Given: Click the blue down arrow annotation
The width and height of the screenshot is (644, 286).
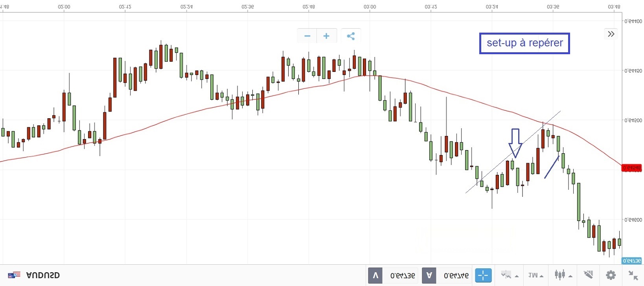Looking at the screenshot, I should (515, 143).
